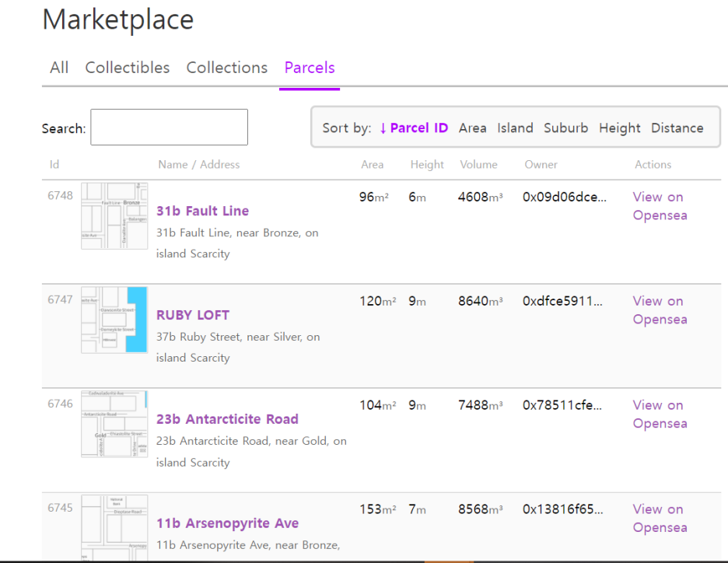The height and width of the screenshot is (563, 728).
Task: Click owner address 0xdfce5911...
Action: click(562, 301)
